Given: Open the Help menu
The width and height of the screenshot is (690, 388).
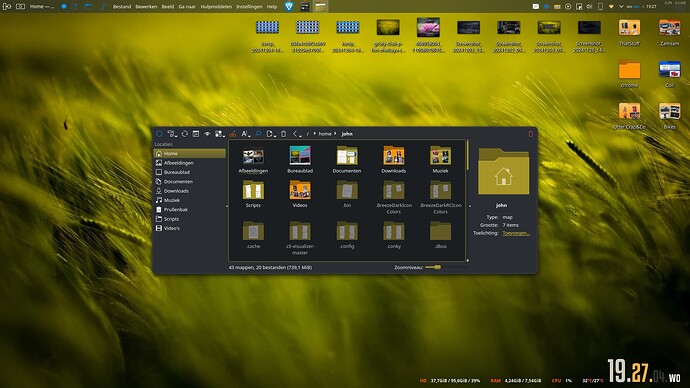Looking at the screenshot, I should (272, 7).
